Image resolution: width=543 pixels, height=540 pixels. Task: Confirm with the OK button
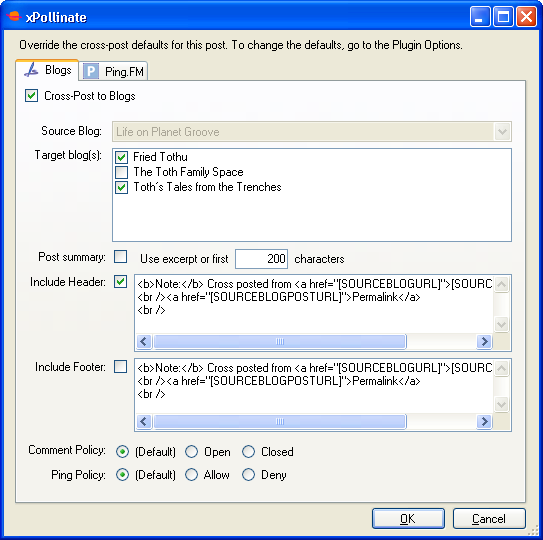408,519
